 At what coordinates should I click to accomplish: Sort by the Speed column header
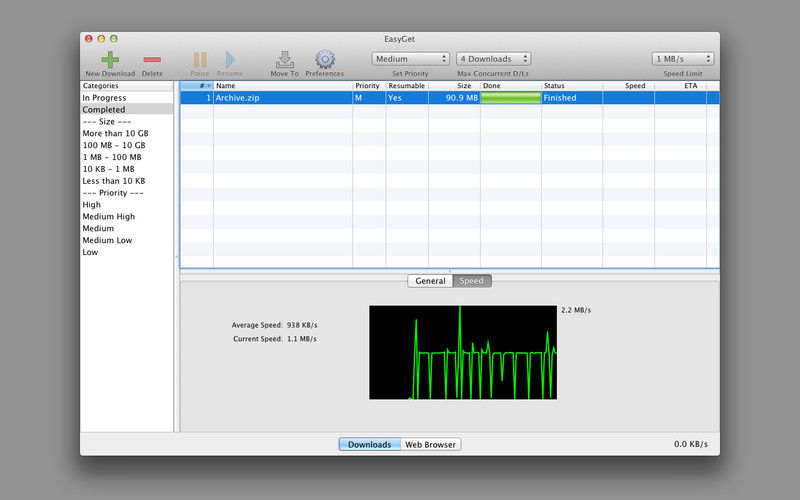tap(629, 86)
